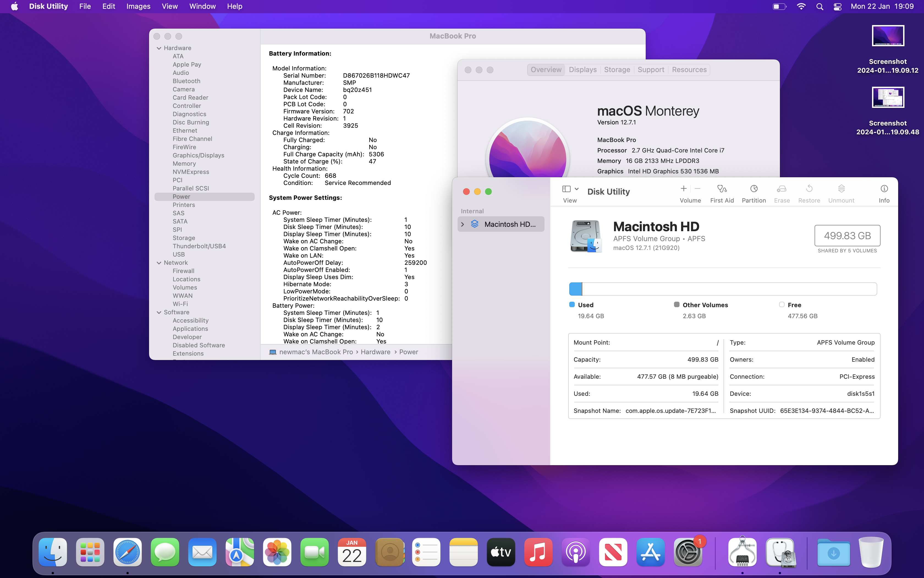Open Messages in the Dock

(165, 552)
